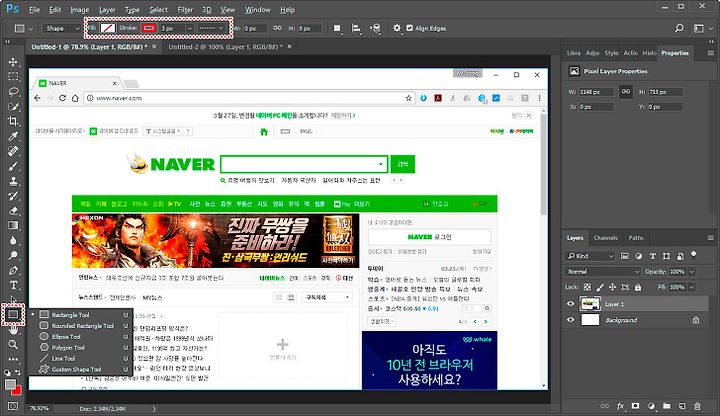This screenshot has height=416, width=720.
Task: Select the Clone Stamp tool
Action: coord(13,181)
